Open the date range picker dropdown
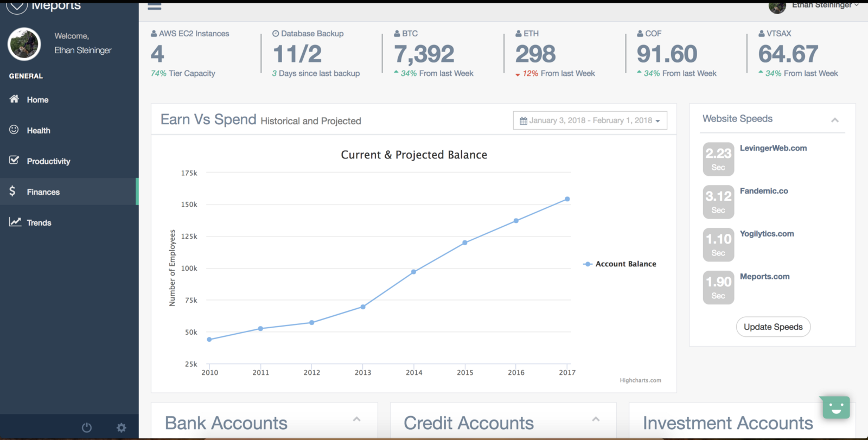Viewport: 868px width, 440px height. click(x=590, y=120)
